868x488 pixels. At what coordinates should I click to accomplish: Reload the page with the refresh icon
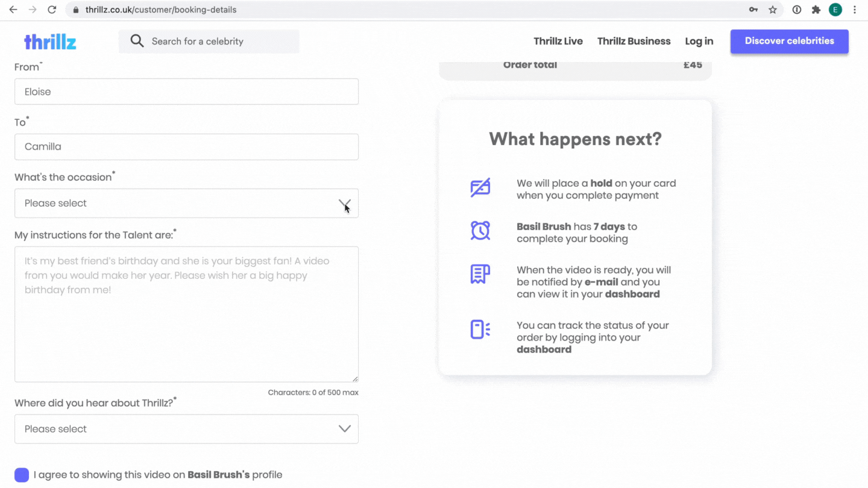point(52,10)
